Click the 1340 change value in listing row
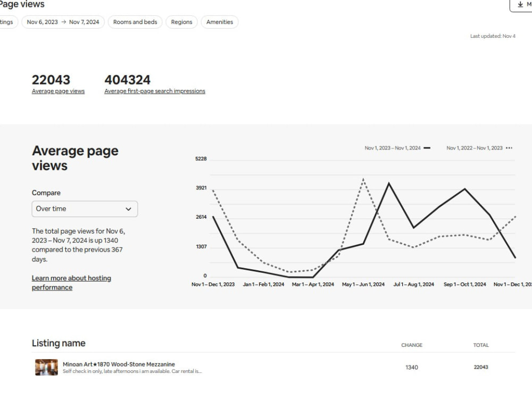532x399 pixels. [x=412, y=367]
